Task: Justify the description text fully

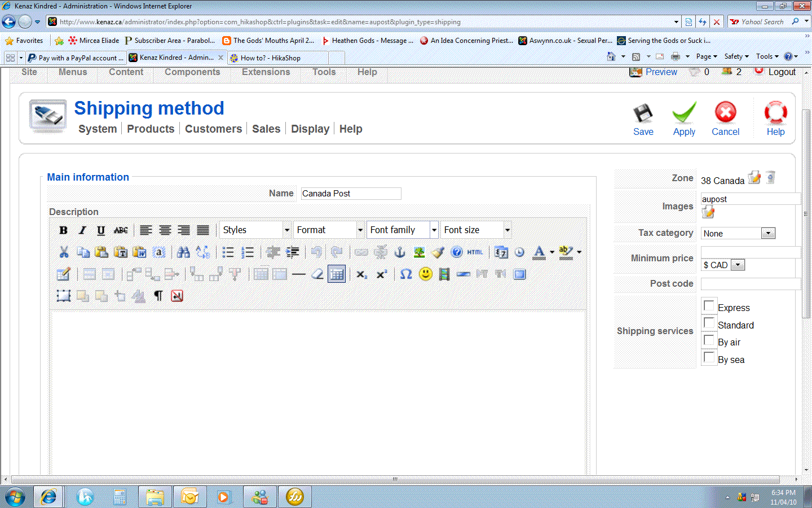Action: [203, 230]
